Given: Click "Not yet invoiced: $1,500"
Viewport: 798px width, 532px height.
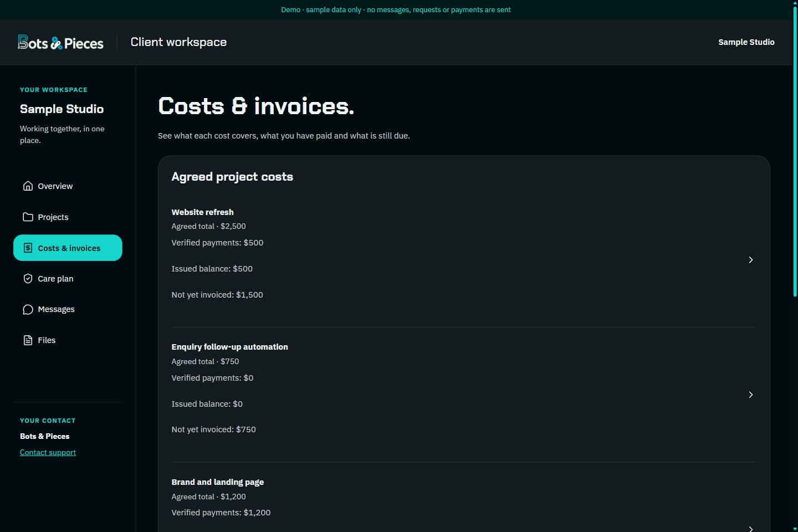Looking at the screenshot, I should [217, 295].
